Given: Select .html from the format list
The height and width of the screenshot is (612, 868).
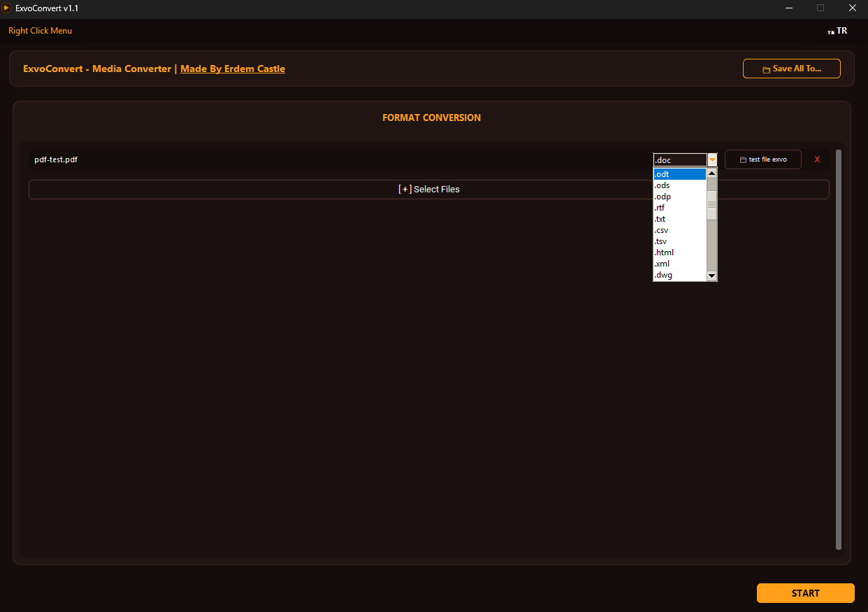Looking at the screenshot, I should pos(679,252).
